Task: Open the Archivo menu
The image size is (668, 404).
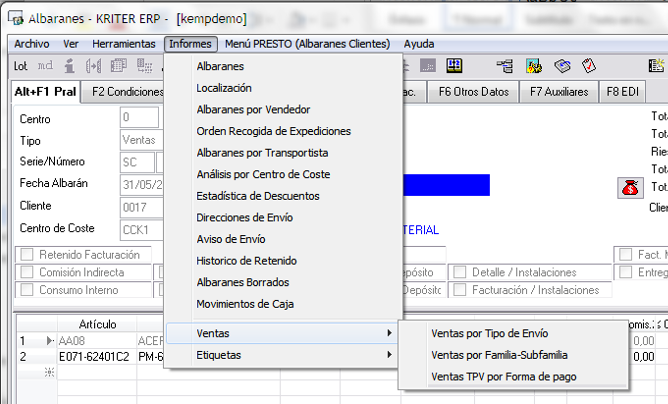Action: (32, 44)
